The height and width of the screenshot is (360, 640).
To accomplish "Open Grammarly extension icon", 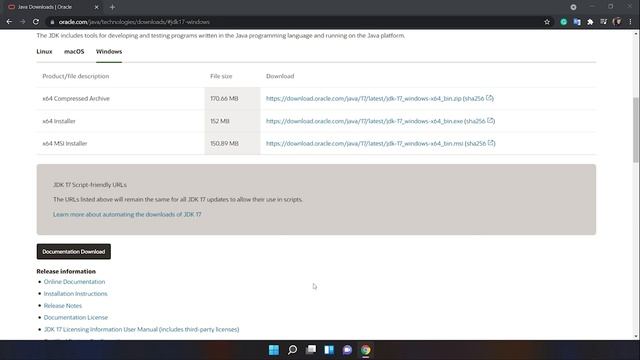I will tap(564, 22).
